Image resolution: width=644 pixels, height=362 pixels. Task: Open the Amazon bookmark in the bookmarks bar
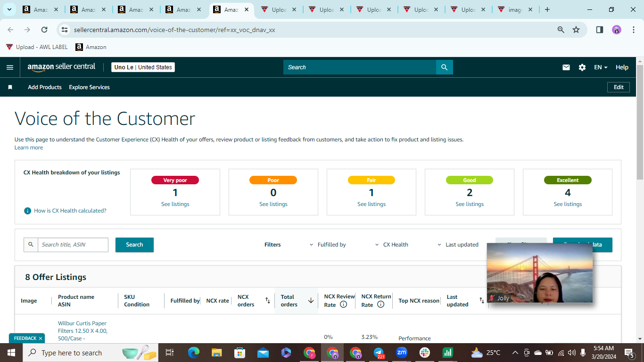[x=91, y=47]
